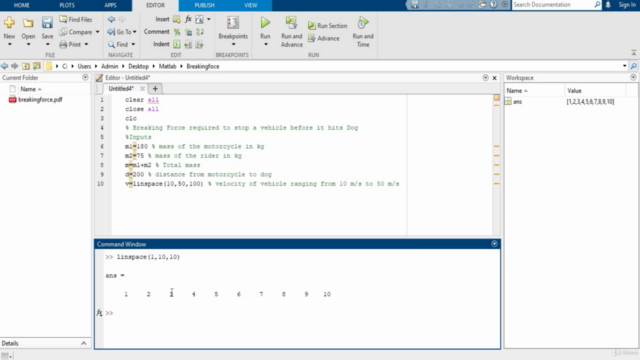Open the Breakpoints menu
This screenshot has height=360, width=640.
coord(233,31)
